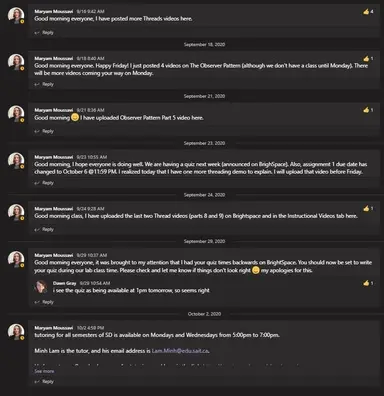Reply to the Observer Pattern Friday post
This screenshot has height=396, width=384.
click(44, 84)
